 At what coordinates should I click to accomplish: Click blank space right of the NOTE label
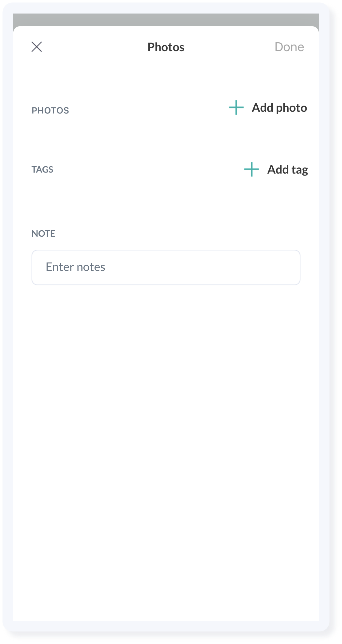tap(175, 234)
